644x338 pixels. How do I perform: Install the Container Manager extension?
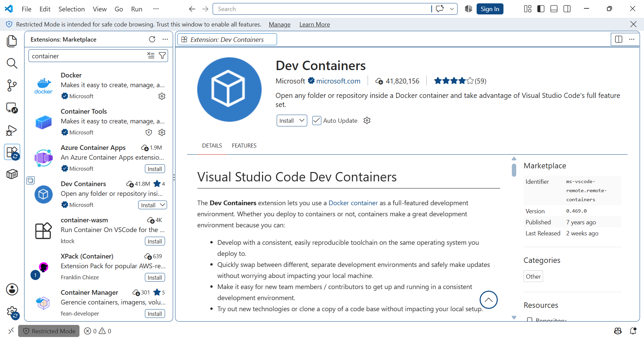155,314
